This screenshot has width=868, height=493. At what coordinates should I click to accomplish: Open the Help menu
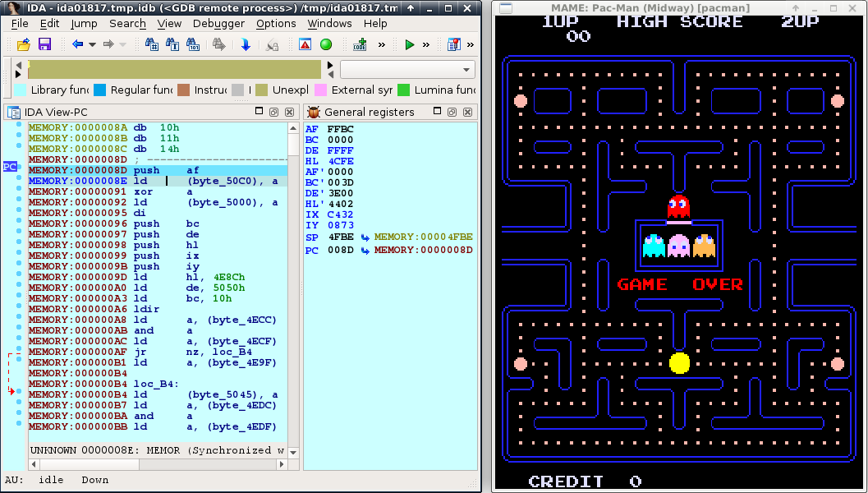375,24
